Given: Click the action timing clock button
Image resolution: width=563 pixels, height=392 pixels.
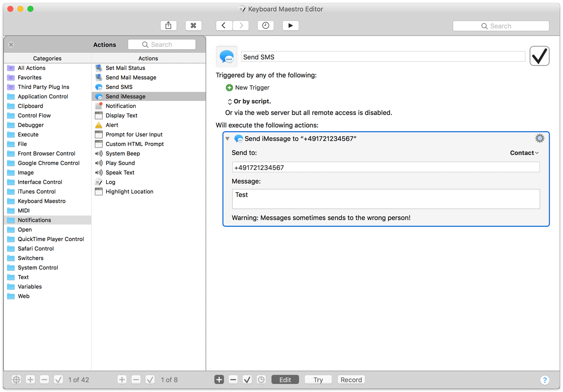Looking at the screenshot, I should tap(261, 380).
